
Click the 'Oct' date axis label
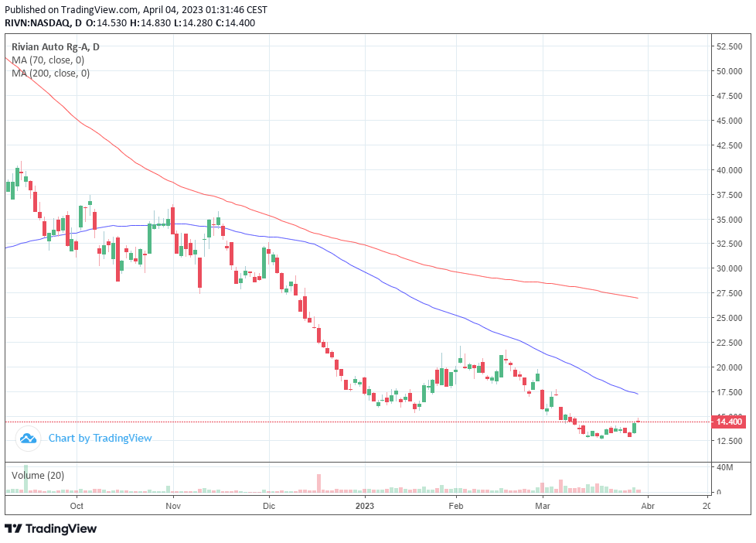click(77, 506)
